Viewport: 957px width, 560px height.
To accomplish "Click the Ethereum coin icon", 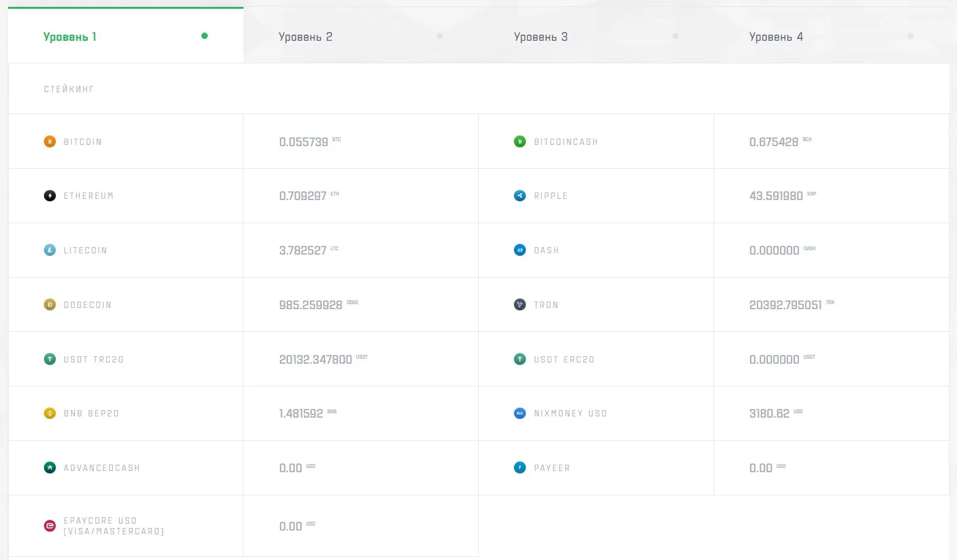I will click(x=50, y=196).
